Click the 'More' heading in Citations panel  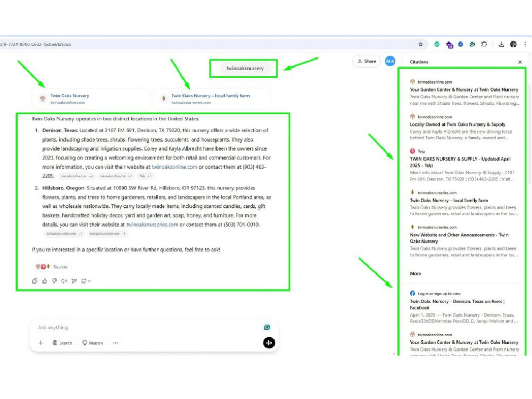(415, 273)
